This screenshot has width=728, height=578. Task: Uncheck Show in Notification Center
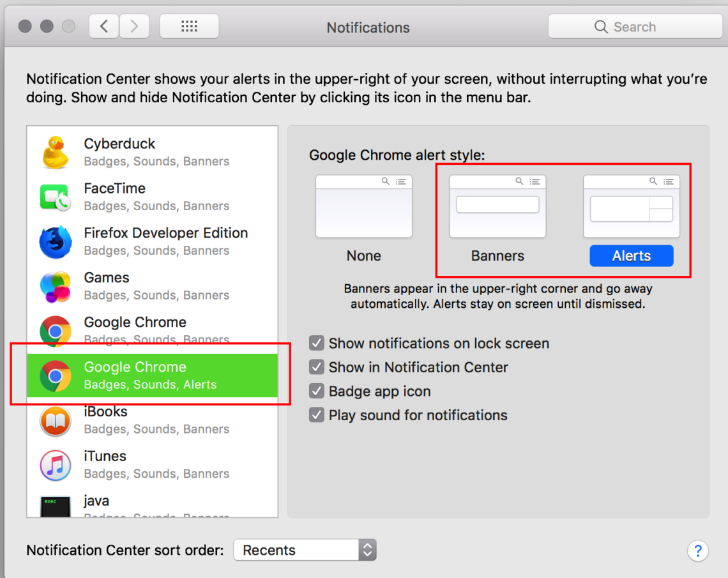[317, 367]
